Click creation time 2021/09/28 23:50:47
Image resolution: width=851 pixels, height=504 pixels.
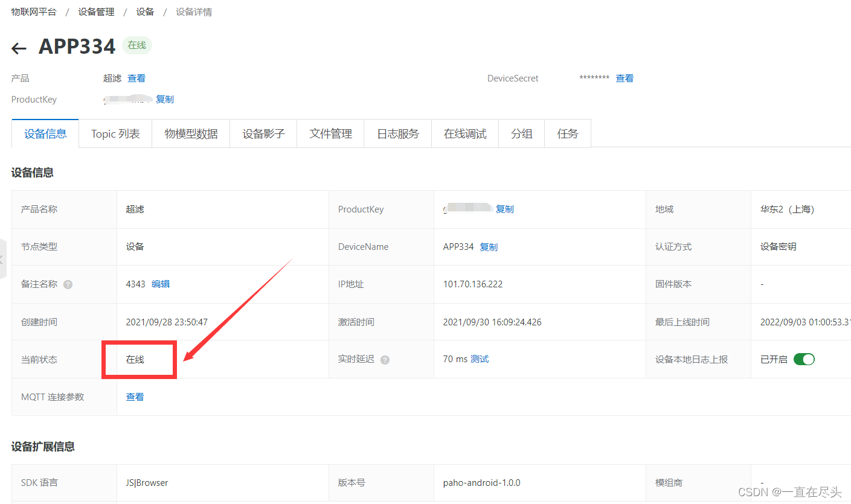coord(167,322)
